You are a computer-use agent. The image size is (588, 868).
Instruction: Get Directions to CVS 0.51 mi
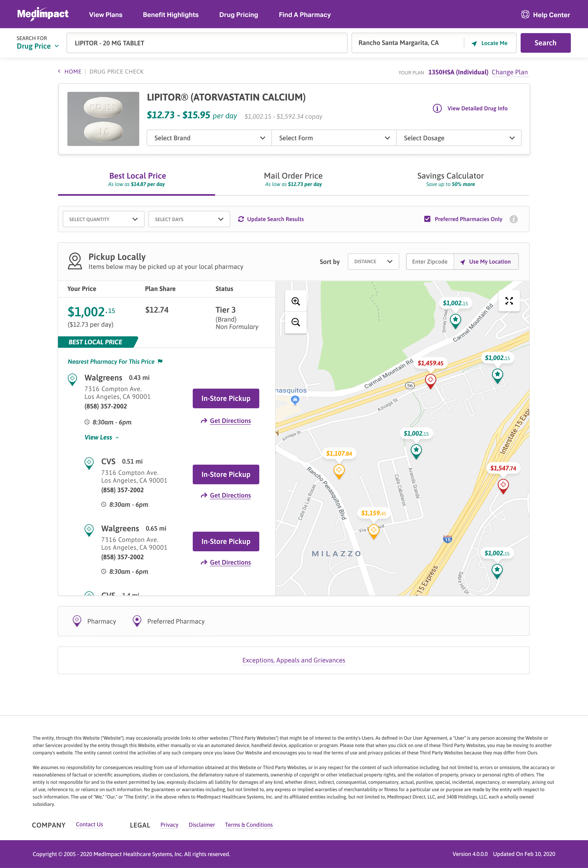[x=226, y=495]
